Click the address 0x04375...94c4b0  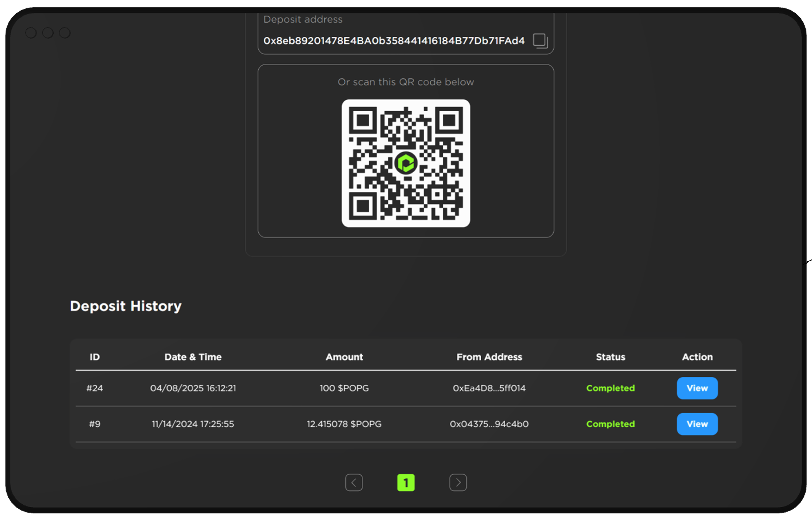click(489, 424)
